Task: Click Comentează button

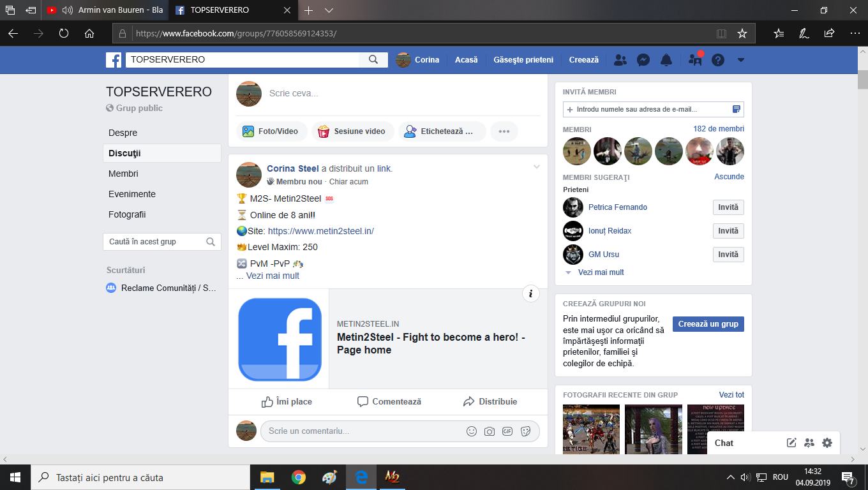Action: click(389, 401)
